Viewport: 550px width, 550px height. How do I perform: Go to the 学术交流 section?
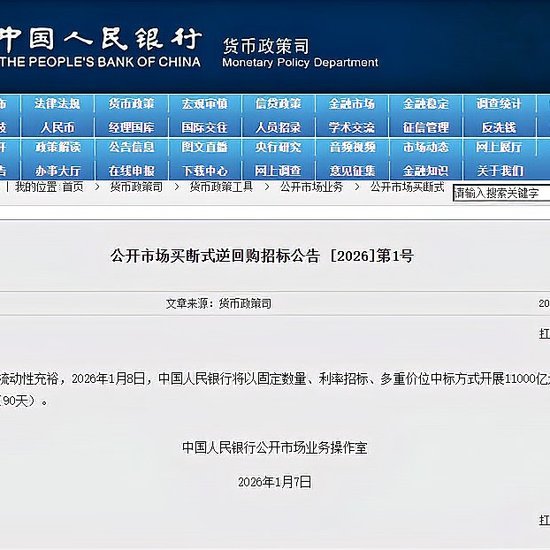click(x=352, y=128)
